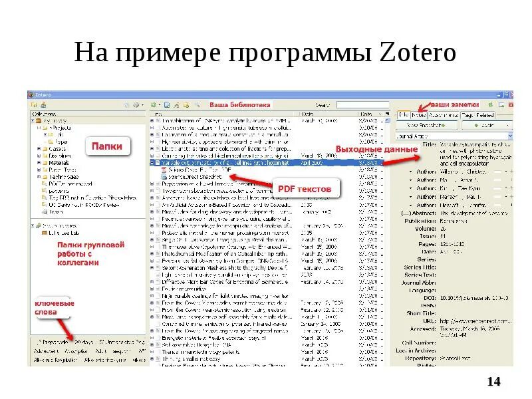Expand the Classes collection
The height and width of the screenshot is (399, 532).
pos(39,149)
